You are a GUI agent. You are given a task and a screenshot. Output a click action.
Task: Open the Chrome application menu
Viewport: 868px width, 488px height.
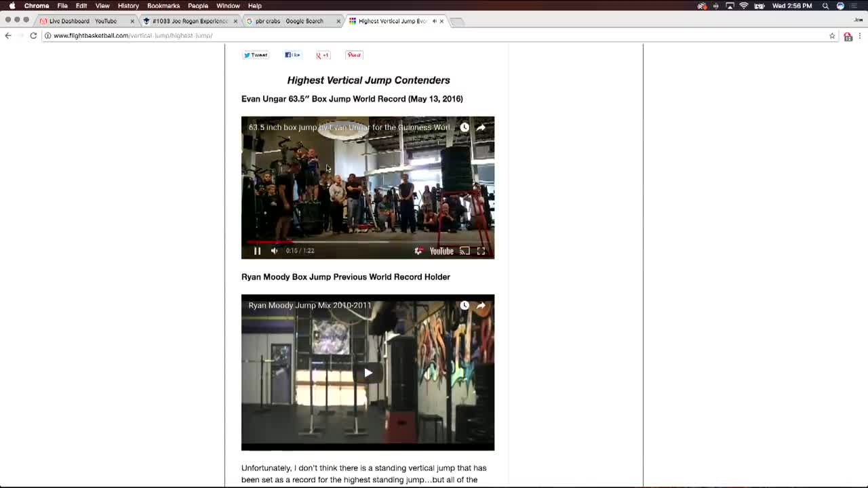pos(37,5)
